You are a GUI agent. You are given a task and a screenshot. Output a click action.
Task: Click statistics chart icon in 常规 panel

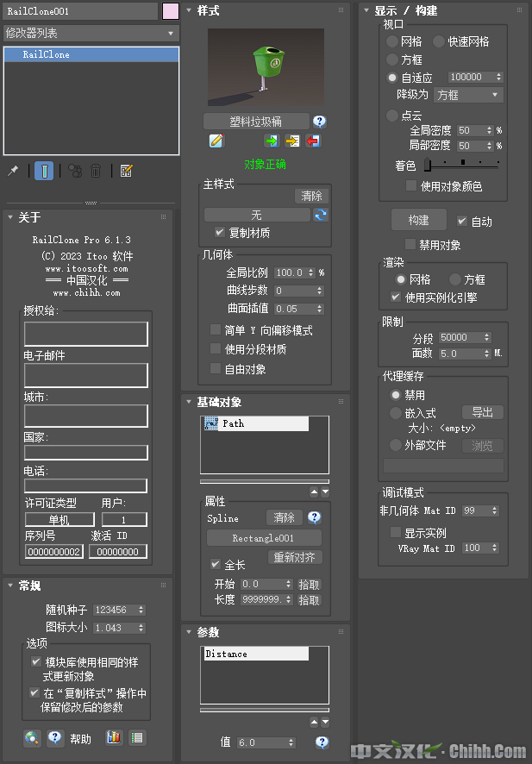(x=114, y=737)
